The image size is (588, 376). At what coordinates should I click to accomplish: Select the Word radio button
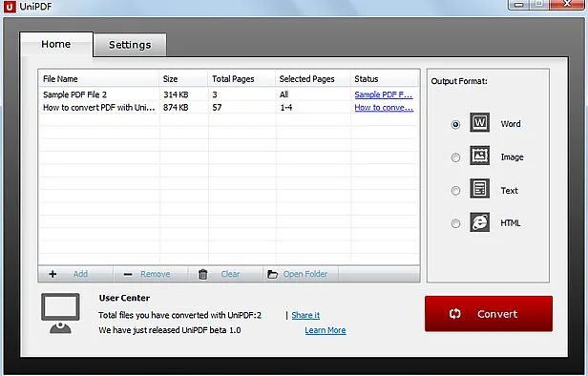[455, 124]
